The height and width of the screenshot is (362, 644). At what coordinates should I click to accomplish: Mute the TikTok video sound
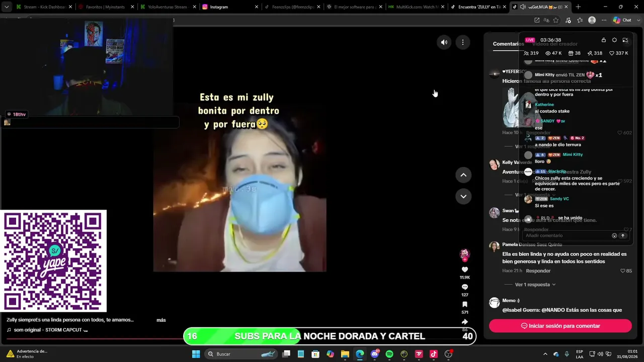(x=444, y=42)
